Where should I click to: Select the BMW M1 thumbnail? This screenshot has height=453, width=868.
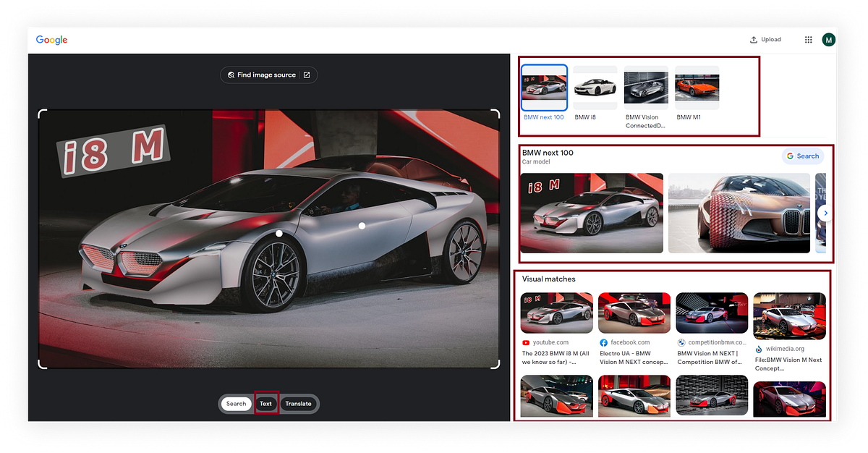pyautogui.click(x=696, y=85)
